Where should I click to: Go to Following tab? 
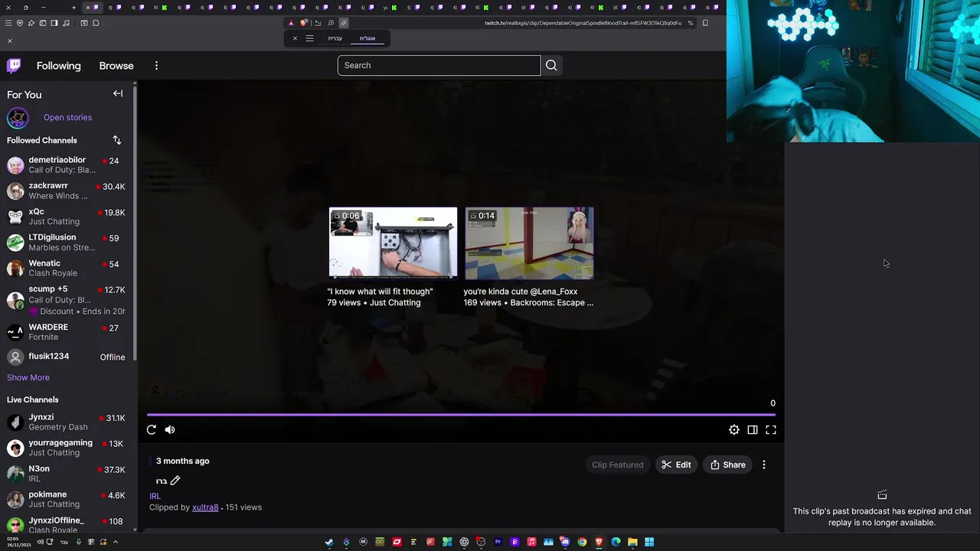58,66
